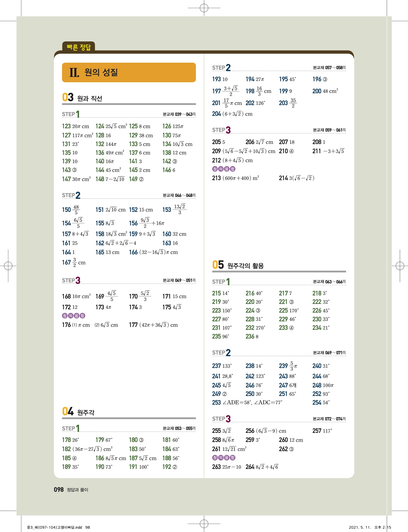Click the 본교재 072~074쪽 page reference
Image resolution: width=408 pixels, height=532 pixels.
[x=329, y=419]
